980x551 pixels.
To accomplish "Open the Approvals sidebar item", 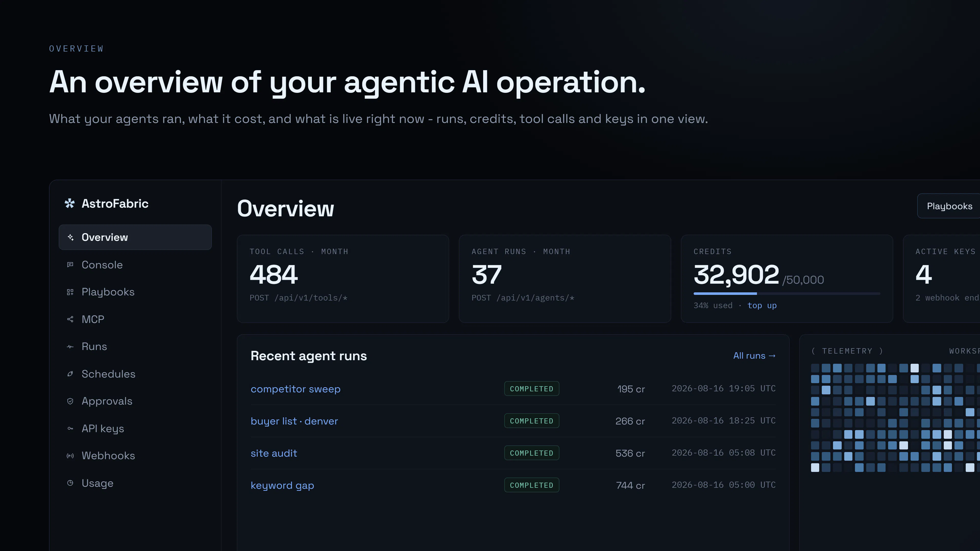I will pyautogui.click(x=135, y=401).
